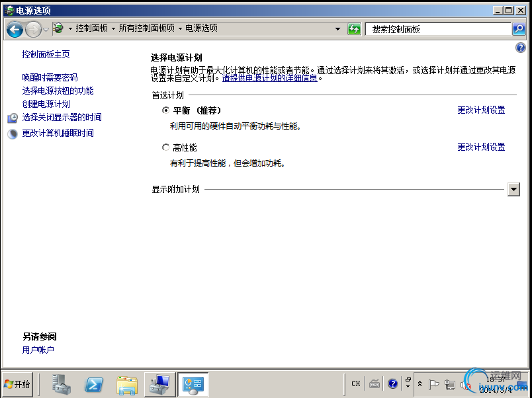Click the control panel icon in address bar

58,28
